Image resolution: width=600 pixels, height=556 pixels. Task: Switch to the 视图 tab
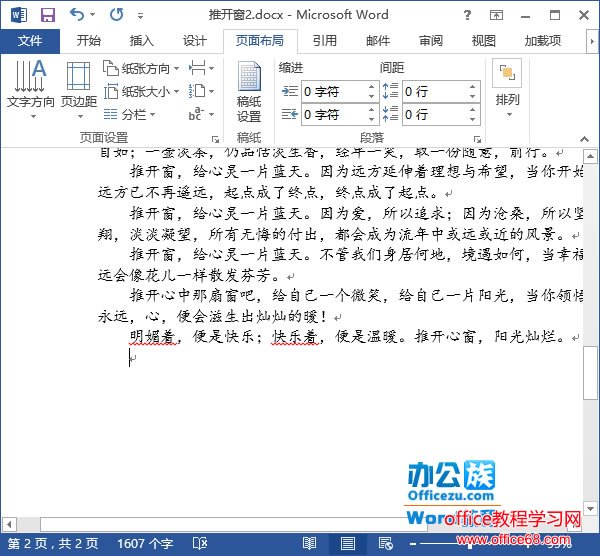click(x=484, y=41)
